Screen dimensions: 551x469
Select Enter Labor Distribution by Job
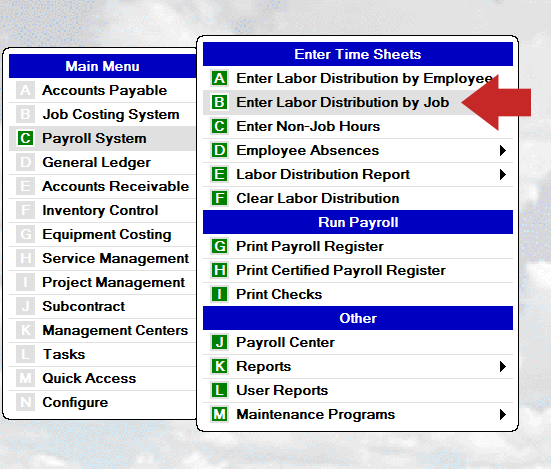pyautogui.click(x=358, y=102)
